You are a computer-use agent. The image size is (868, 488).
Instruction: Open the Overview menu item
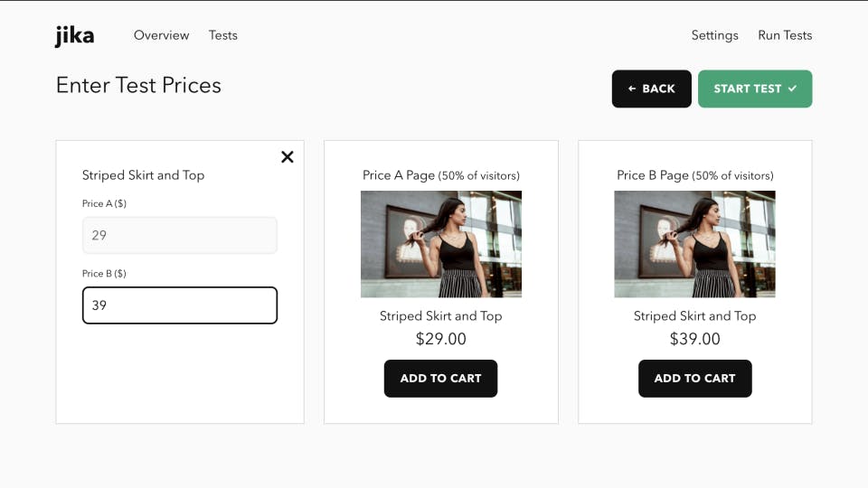[161, 35]
